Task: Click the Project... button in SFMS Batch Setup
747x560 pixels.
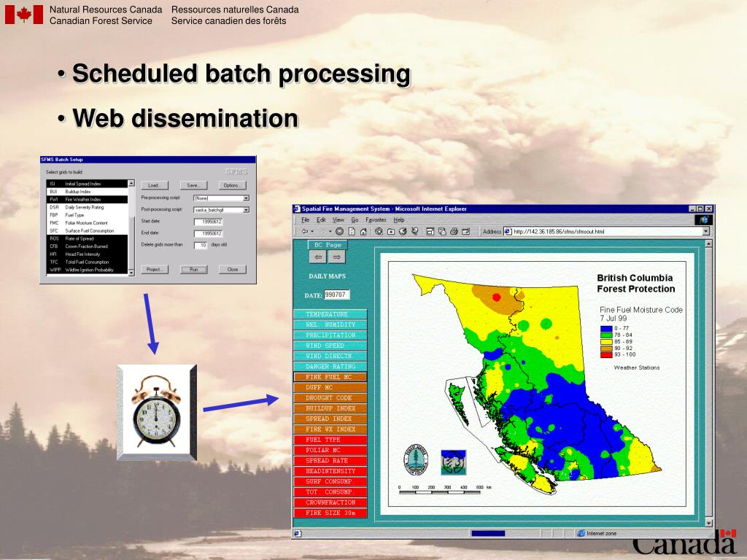Action: (155, 270)
